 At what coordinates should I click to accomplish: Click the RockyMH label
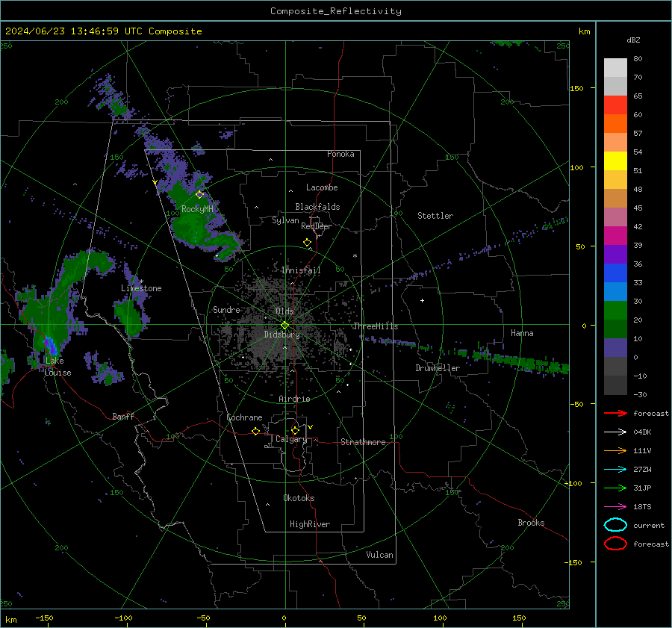click(197, 209)
